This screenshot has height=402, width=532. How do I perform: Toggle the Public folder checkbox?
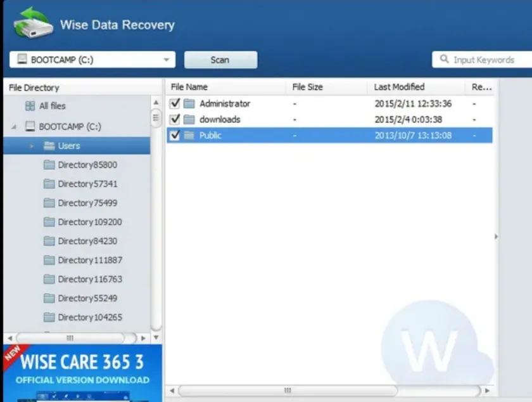[x=175, y=135]
